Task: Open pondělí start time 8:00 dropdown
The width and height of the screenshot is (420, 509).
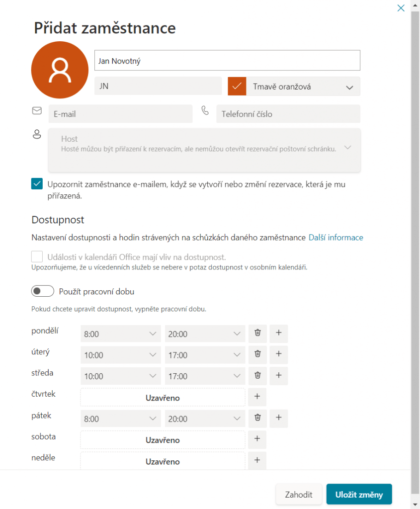Action: tap(120, 334)
